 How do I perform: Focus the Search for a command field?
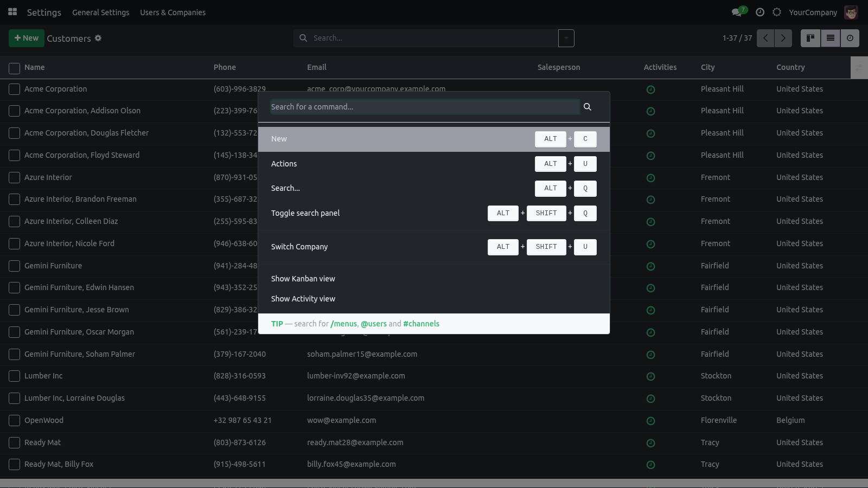point(425,107)
